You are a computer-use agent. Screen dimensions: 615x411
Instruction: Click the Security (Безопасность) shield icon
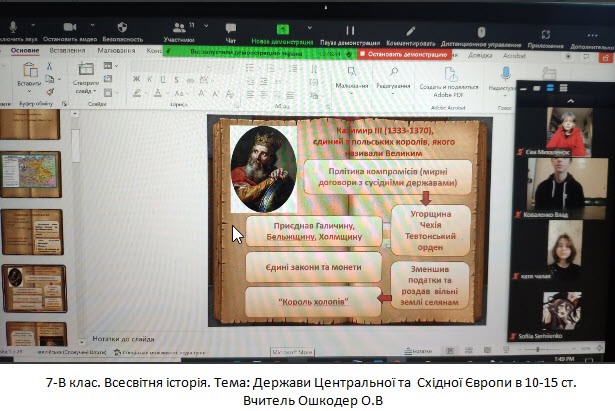point(122,28)
